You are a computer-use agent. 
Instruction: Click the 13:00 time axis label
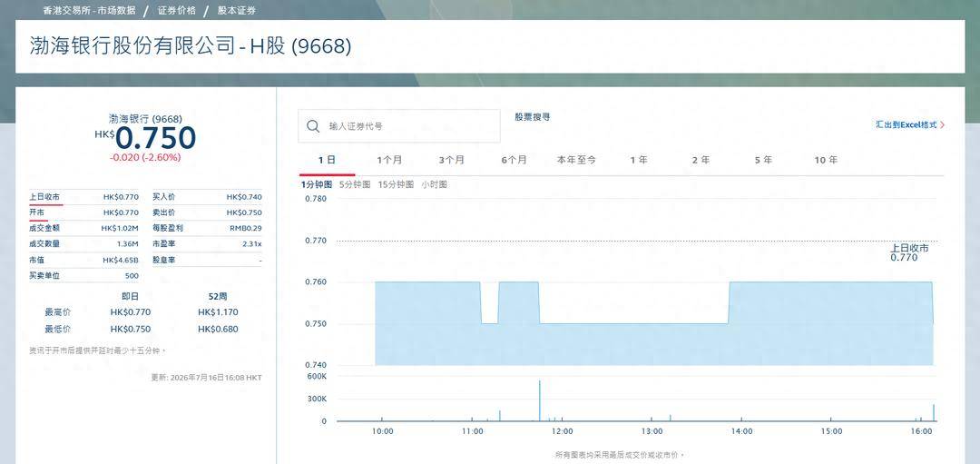pos(652,431)
